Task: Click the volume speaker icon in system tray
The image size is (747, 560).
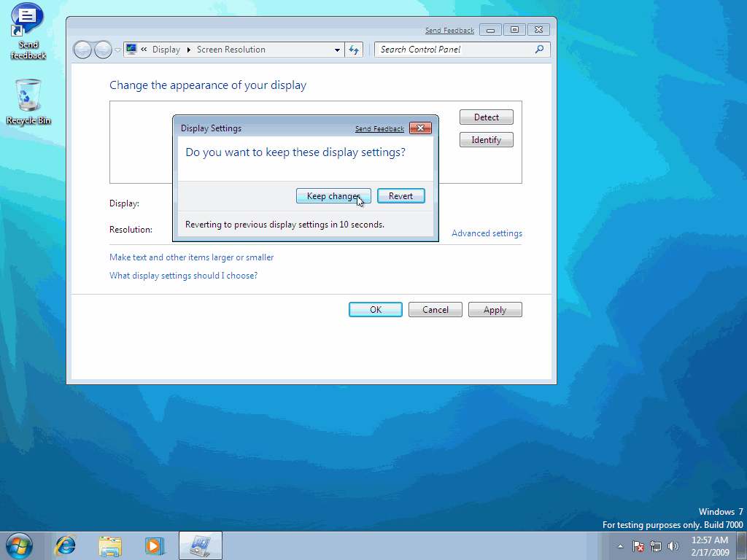Action: (671, 545)
